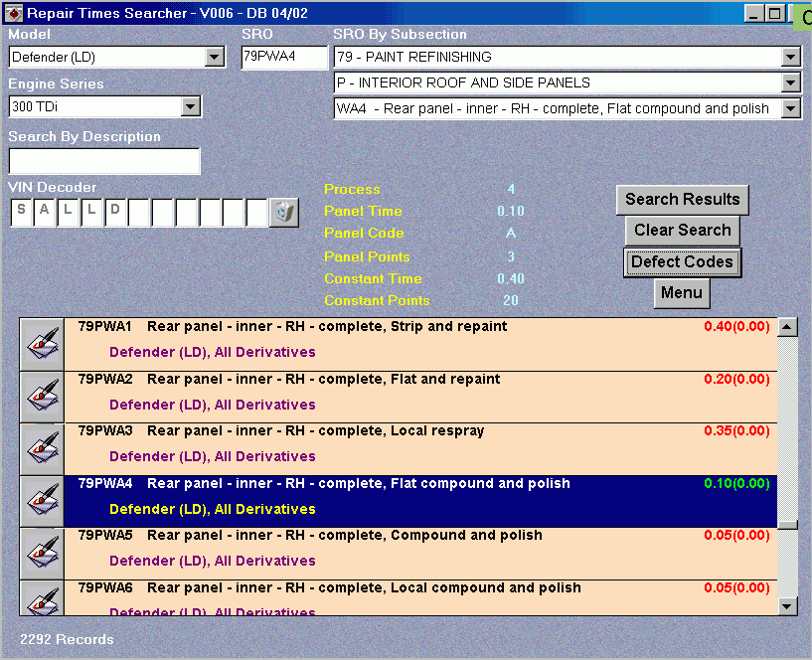Click the repair icon beside 79PWA4 row

coord(42,502)
